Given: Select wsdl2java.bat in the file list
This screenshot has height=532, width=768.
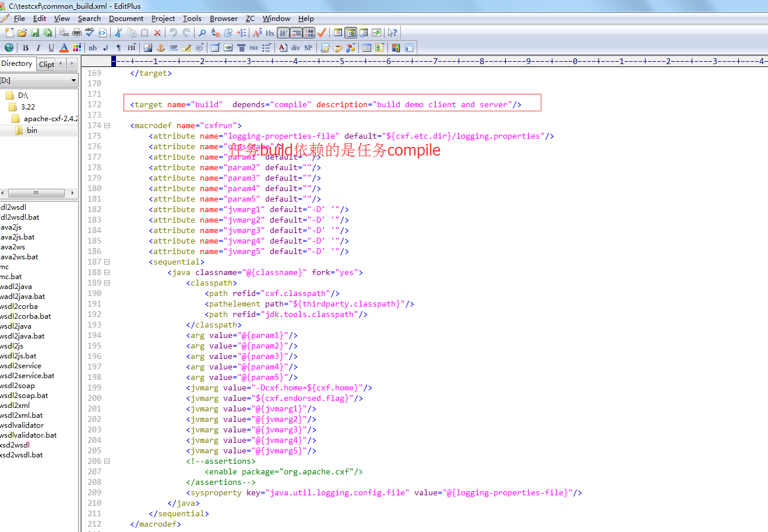Looking at the screenshot, I should pos(23,336).
